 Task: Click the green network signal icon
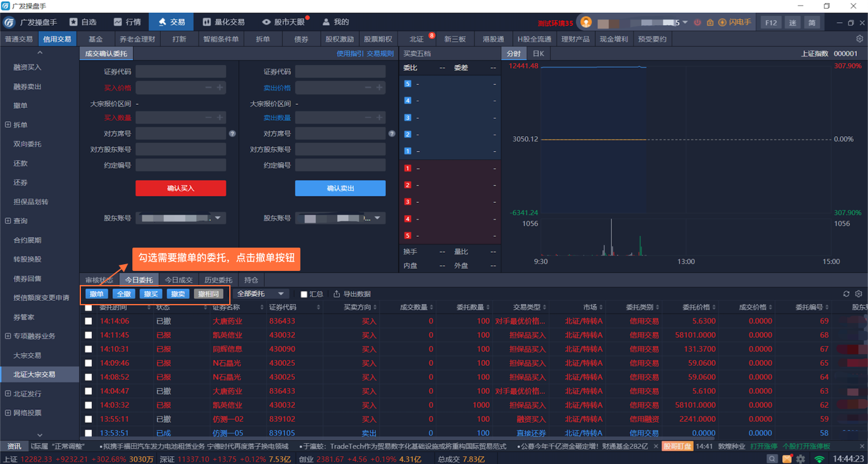pyautogui.click(x=819, y=459)
